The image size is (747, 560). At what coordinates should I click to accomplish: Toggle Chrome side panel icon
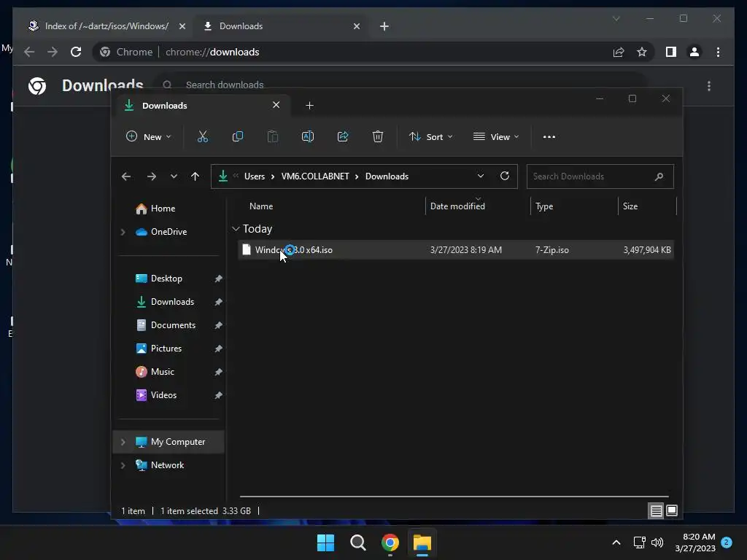[x=671, y=52]
